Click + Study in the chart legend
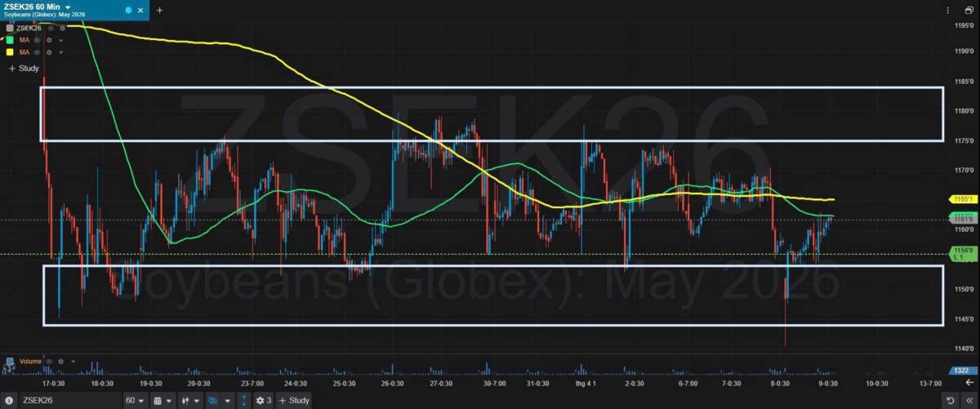The height and width of the screenshot is (409, 980). click(x=24, y=69)
